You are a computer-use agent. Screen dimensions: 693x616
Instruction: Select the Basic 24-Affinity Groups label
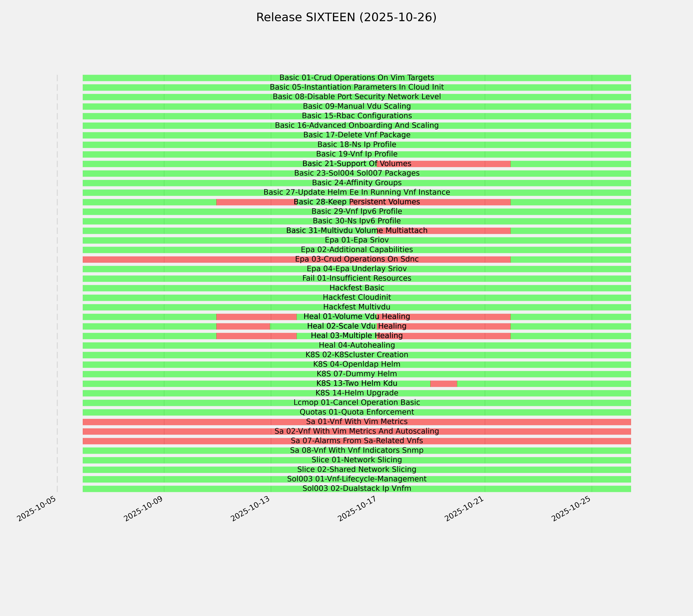click(357, 183)
